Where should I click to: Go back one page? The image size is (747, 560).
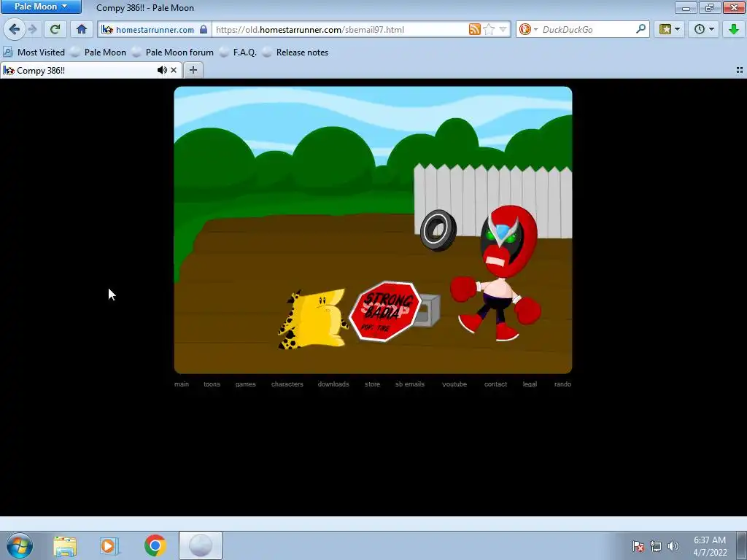15,29
